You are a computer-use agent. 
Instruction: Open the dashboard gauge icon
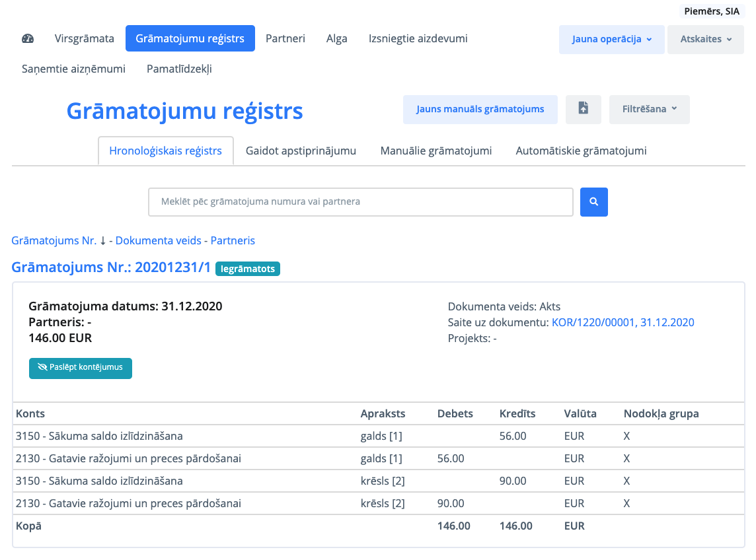pyautogui.click(x=28, y=38)
